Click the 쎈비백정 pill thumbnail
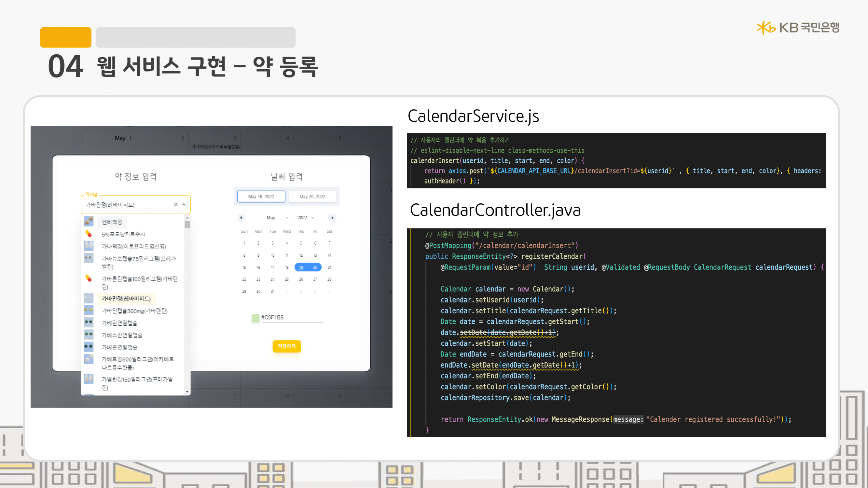Image resolution: width=868 pixels, height=488 pixels. tap(89, 222)
